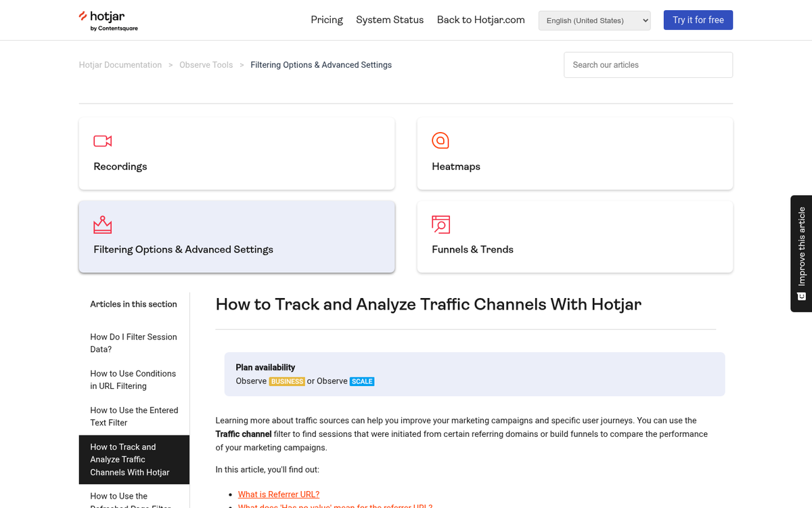
Task: Click the Try it for free button
Action: [698, 20]
